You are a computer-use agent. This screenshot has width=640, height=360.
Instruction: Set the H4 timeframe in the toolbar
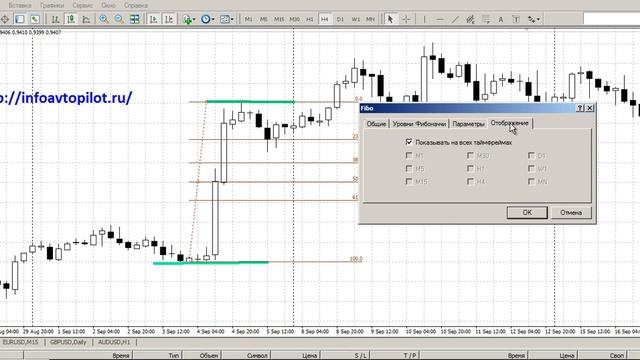pos(324,19)
